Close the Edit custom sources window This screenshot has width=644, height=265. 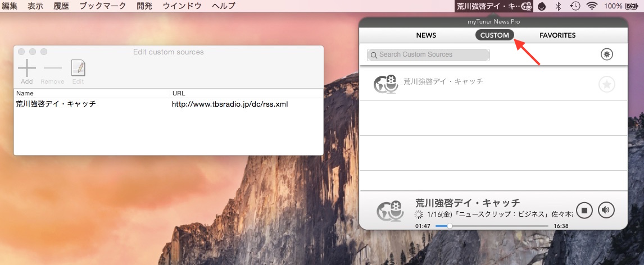(x=21, y=52)
